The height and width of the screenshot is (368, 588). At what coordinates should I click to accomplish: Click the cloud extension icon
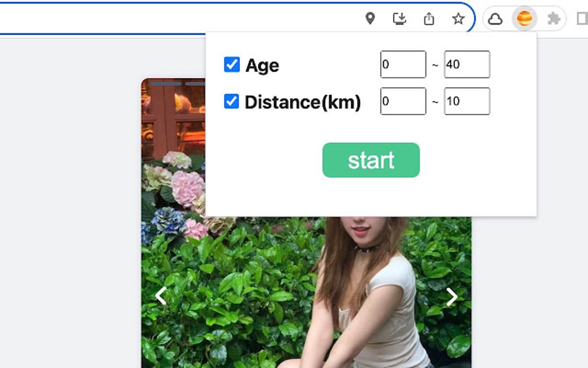click(x=496, y=18)
